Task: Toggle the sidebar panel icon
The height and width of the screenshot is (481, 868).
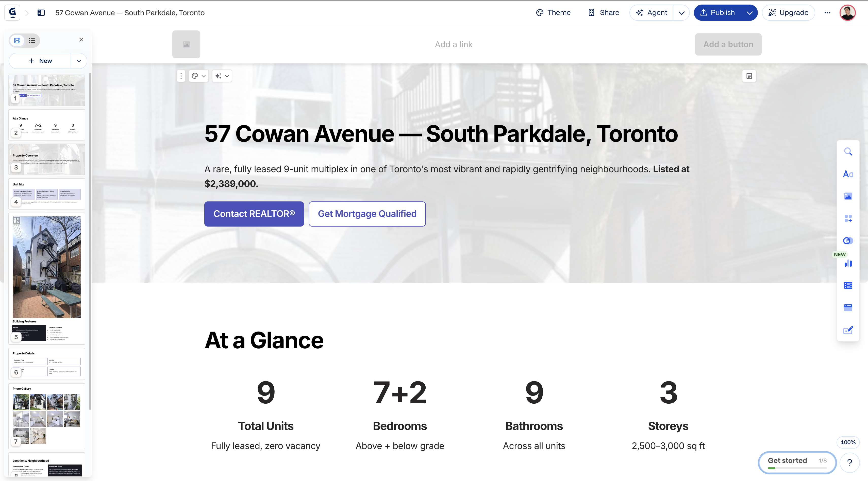Action: click(x=41, y=13)
